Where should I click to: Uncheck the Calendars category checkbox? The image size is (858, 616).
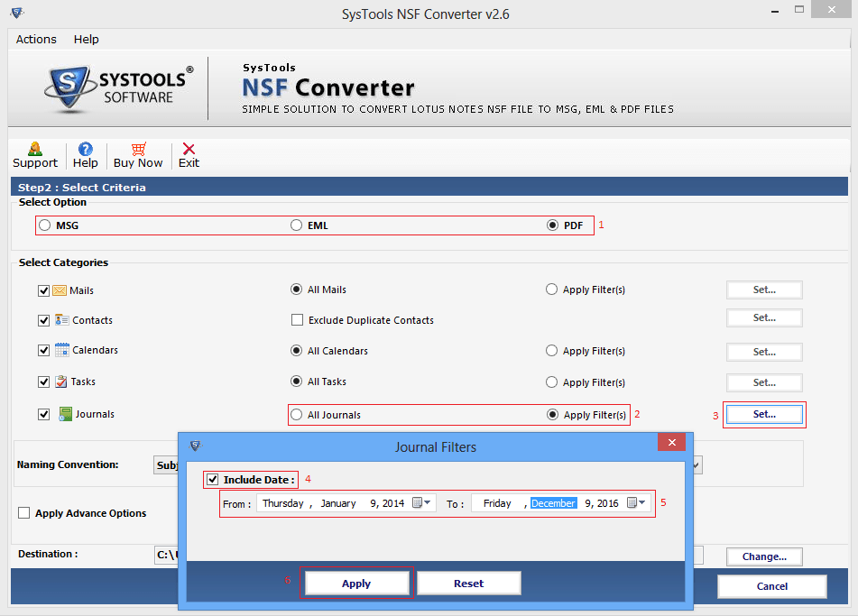[44, 350]
